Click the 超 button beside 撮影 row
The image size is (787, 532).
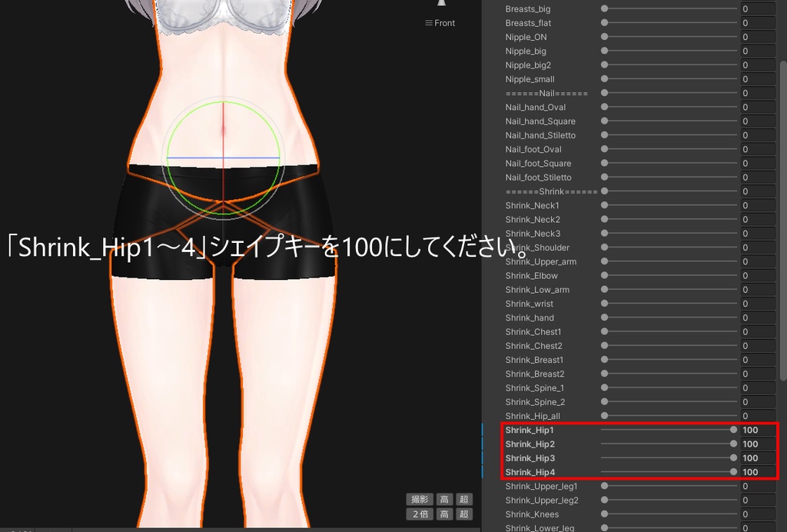click(x=463, y=500)
